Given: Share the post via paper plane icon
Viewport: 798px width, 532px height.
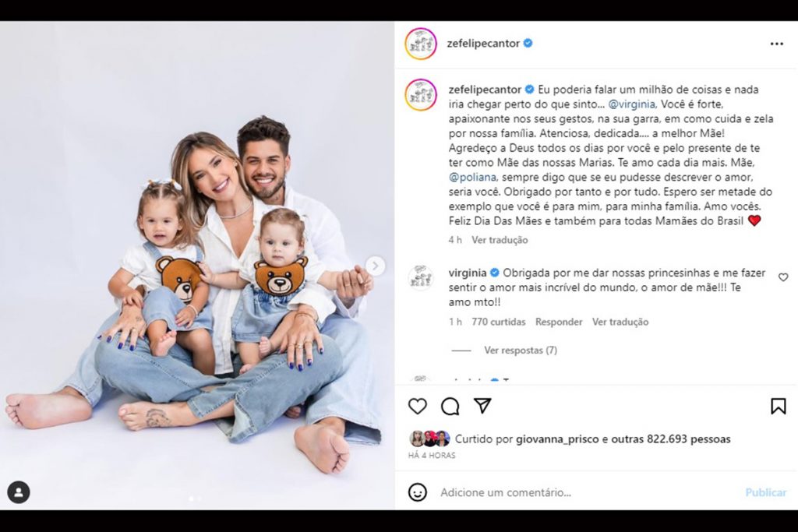Looking at the screenshot, I should [x=482, y=405].
